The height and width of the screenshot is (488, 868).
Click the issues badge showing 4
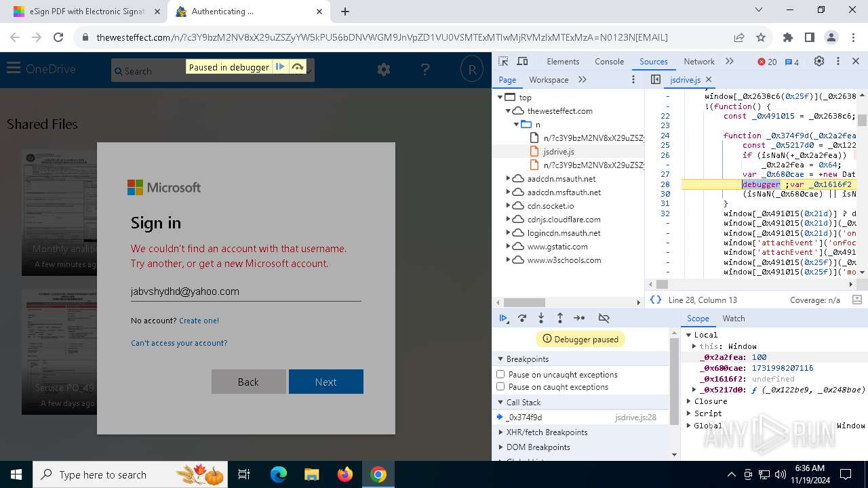coord(791,62)
